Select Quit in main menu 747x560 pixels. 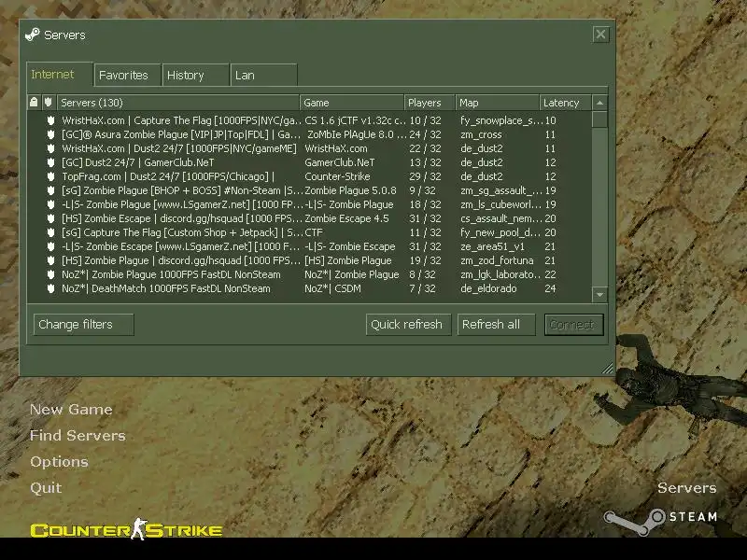(46, 487)
